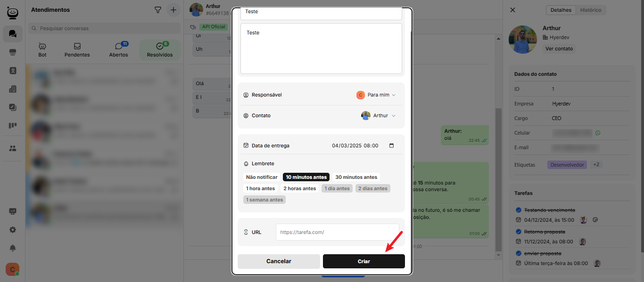Image resolution: width=644 pixels, height=282 pixels.
Task: Click the URL input field
Action: pyautogui.click(x=337, y=232)
